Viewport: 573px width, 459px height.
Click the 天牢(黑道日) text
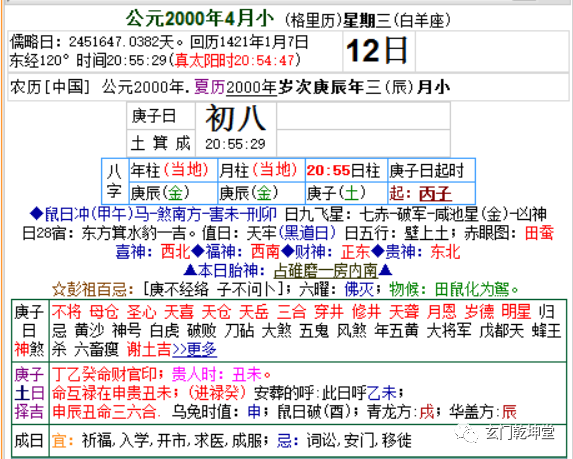(x=291, y=233)
